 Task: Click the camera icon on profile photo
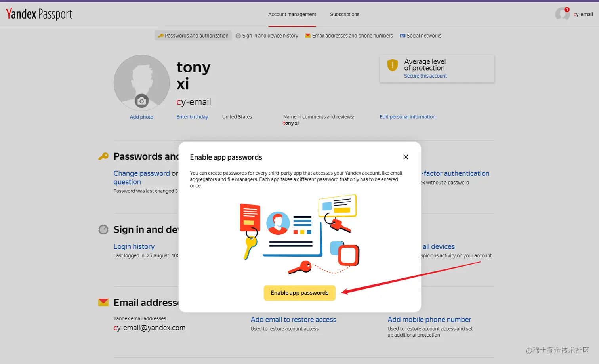[141, 101]
